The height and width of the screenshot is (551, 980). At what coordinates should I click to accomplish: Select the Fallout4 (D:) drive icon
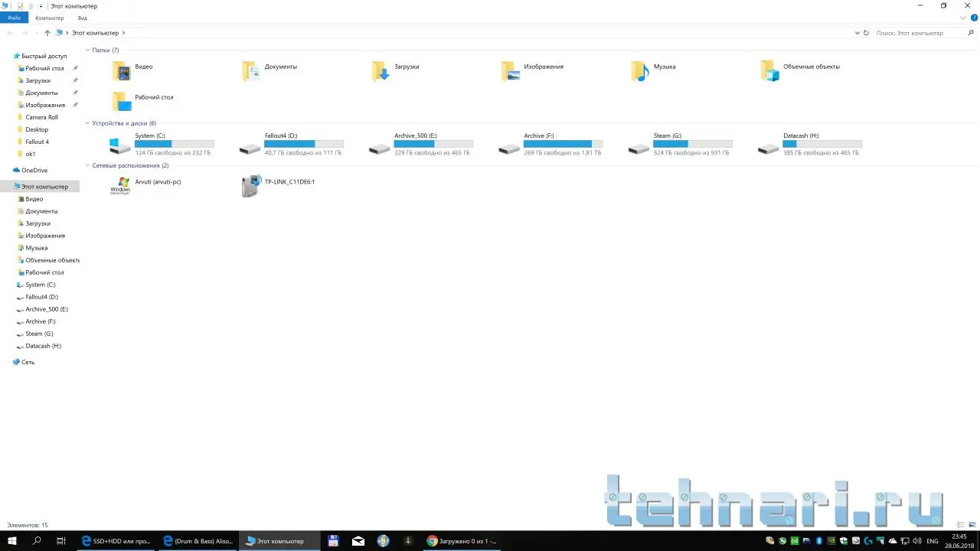coord(250,148)
